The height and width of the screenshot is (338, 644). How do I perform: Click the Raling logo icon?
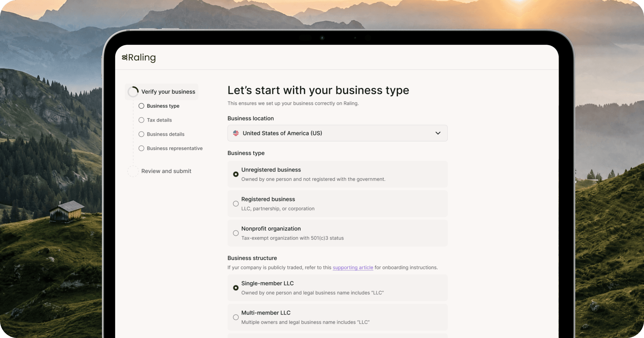point(125,57)
